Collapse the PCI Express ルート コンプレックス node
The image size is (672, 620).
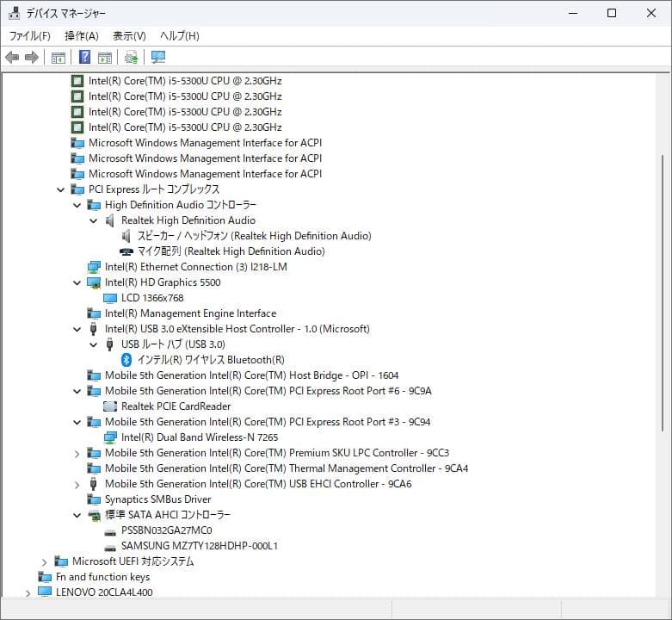point(61,189)
